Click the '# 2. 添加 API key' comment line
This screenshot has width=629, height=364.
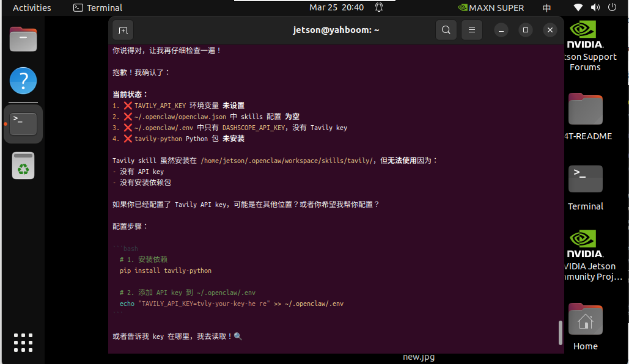(187, 293)
